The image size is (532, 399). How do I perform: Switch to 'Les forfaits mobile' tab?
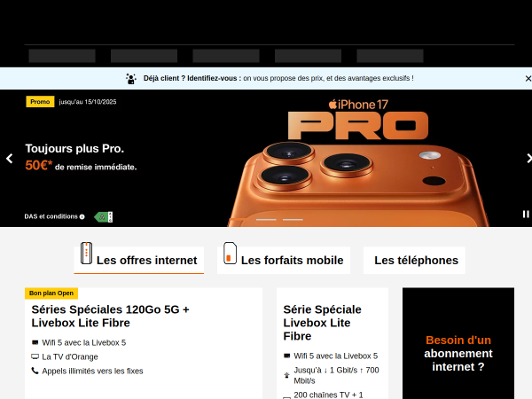pyautogui.click(x=284, y=260)
